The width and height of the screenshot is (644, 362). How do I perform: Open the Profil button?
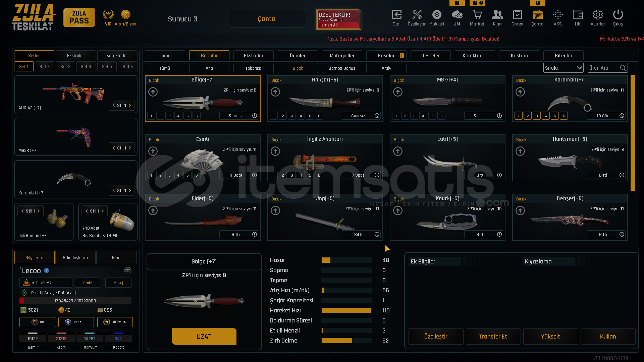pos(88,283)
